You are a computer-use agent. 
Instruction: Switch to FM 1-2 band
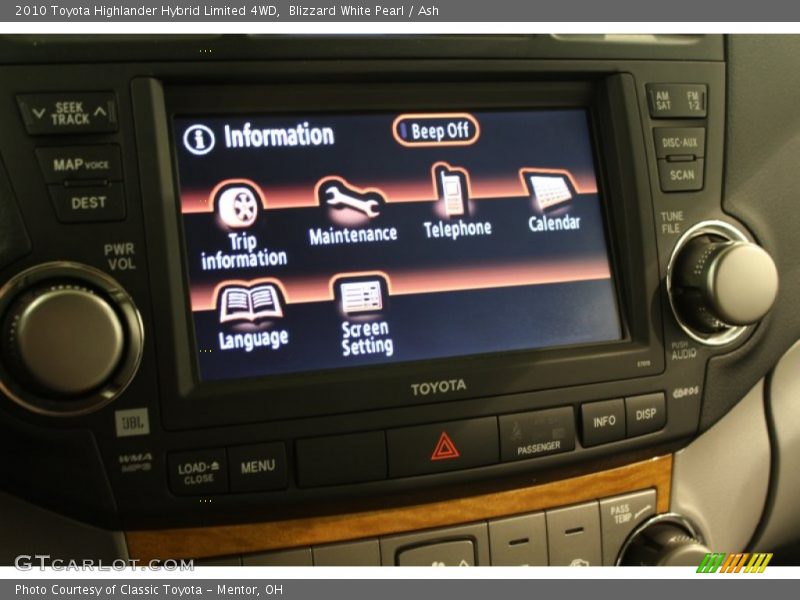(692, 101)
